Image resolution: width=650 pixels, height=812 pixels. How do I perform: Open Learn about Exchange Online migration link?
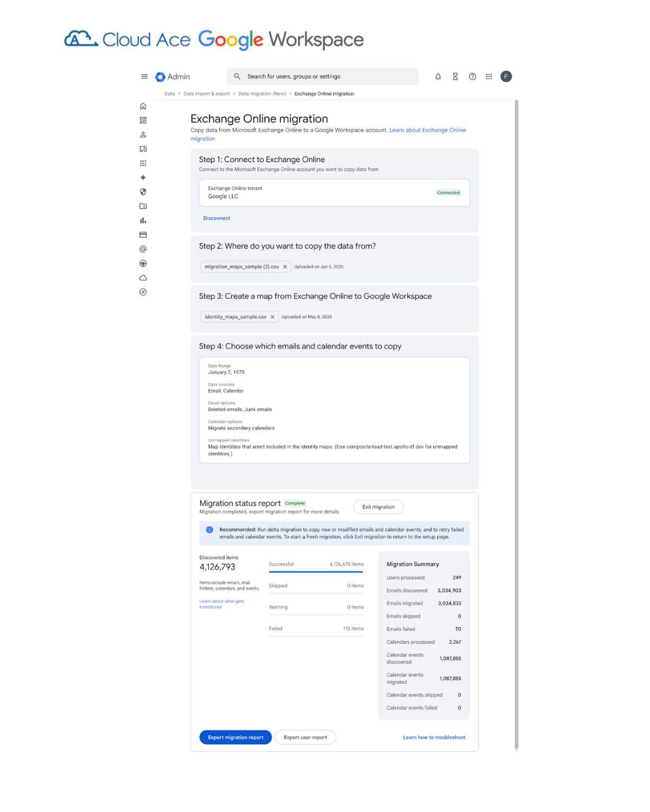pyautogui.click(x=427, y=130)
